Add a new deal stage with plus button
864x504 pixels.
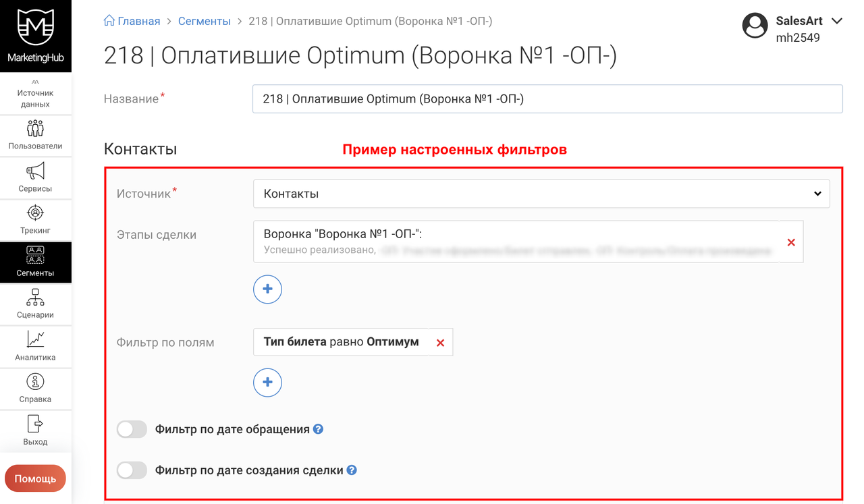click(267, 289)
